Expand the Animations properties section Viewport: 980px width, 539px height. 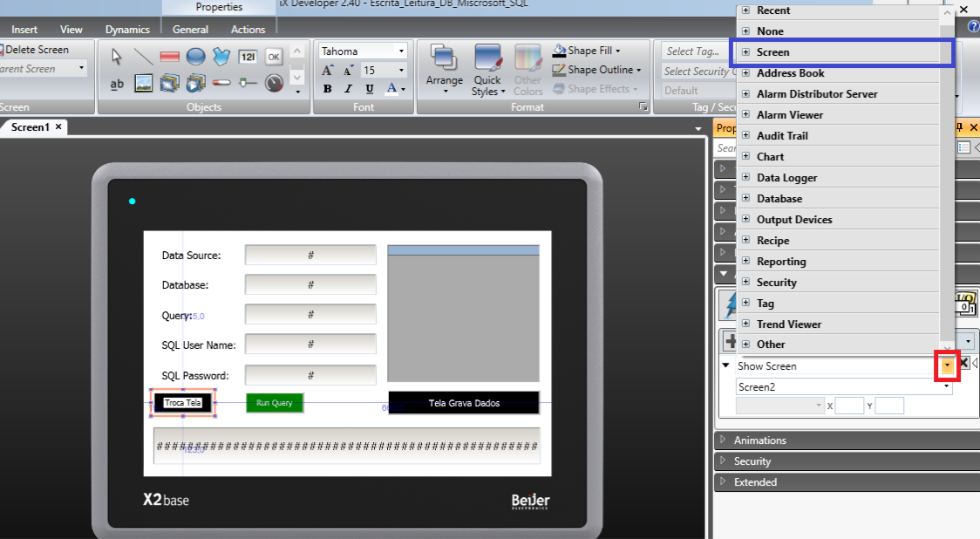723,440
